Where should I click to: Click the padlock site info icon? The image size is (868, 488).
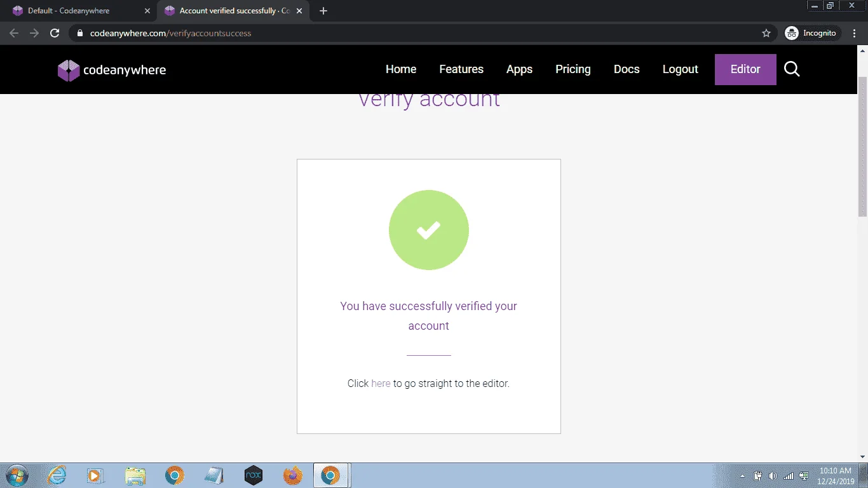79,33
